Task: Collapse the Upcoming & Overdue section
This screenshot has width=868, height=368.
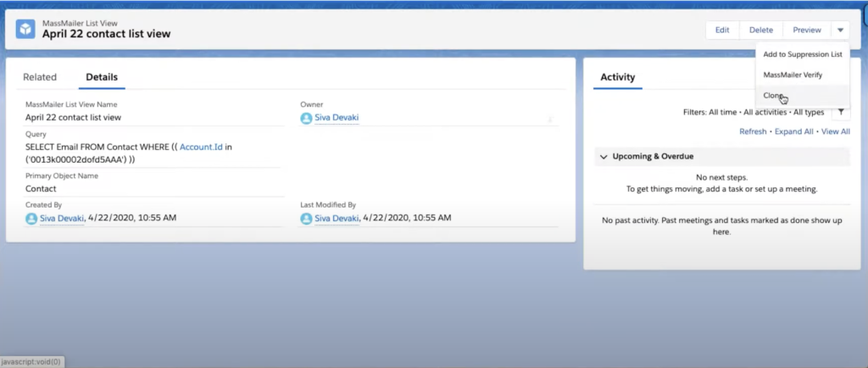Action: (x=604, y=157)
